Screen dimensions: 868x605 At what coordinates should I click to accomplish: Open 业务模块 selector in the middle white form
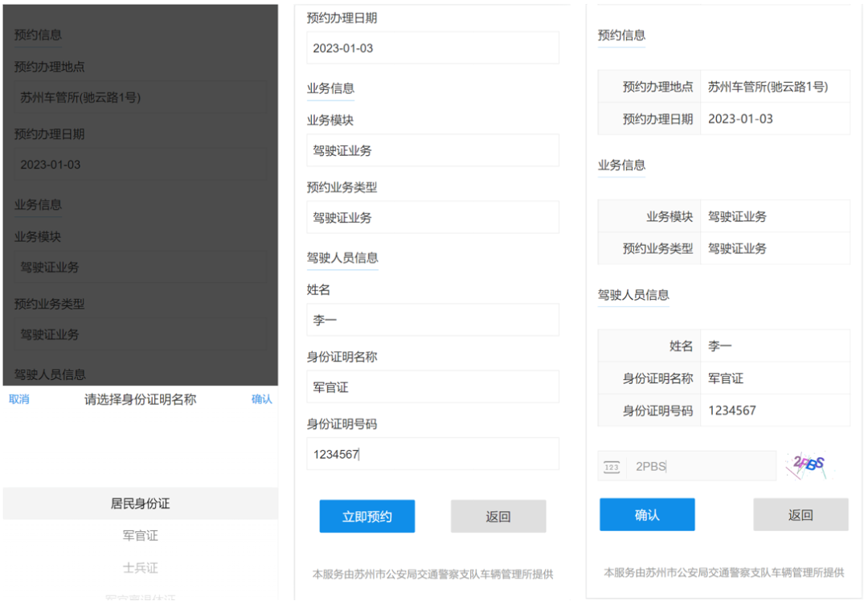click(x=432, y=150)
